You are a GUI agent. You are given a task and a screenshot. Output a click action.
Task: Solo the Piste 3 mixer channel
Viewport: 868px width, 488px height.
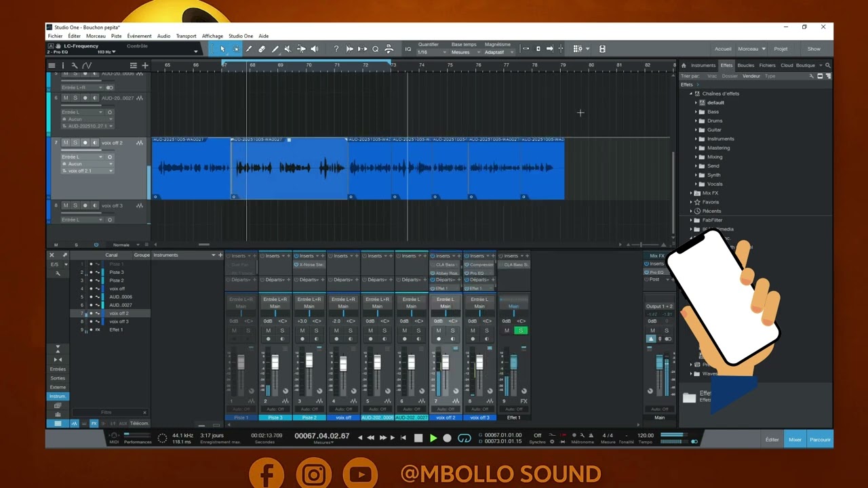(x=282, y=331)
